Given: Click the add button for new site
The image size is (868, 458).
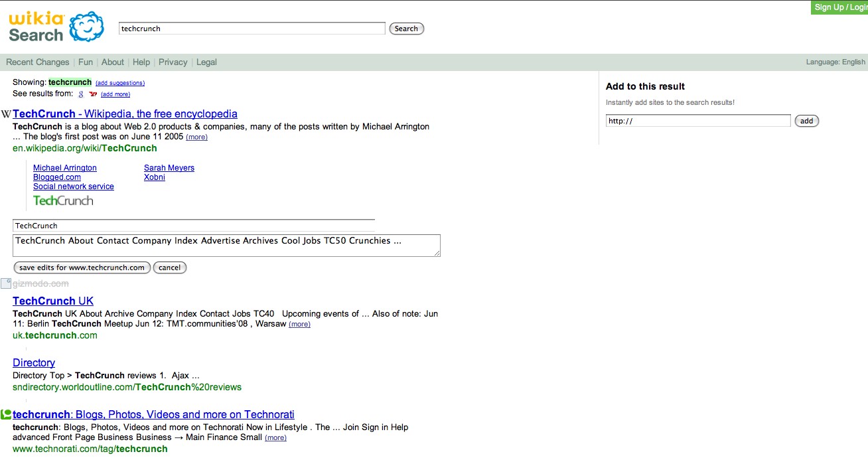Looking at the screenshot, I should [x=807, y=121].
